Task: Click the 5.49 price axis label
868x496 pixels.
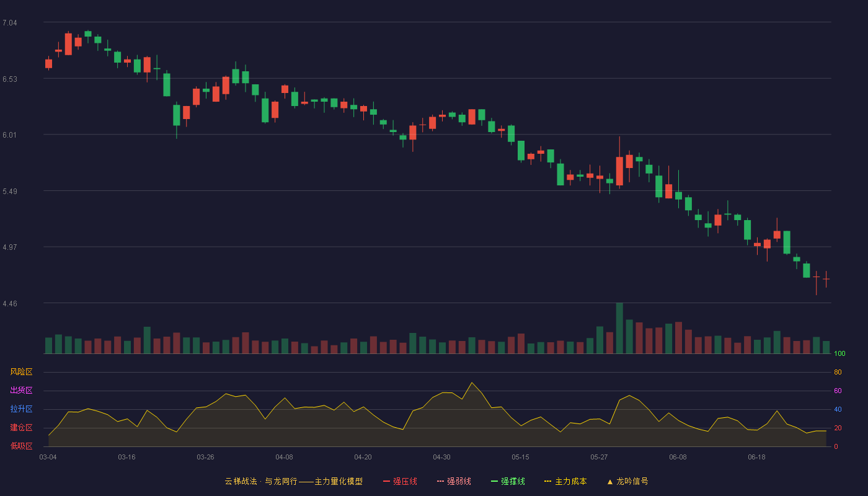Action: 10,192
